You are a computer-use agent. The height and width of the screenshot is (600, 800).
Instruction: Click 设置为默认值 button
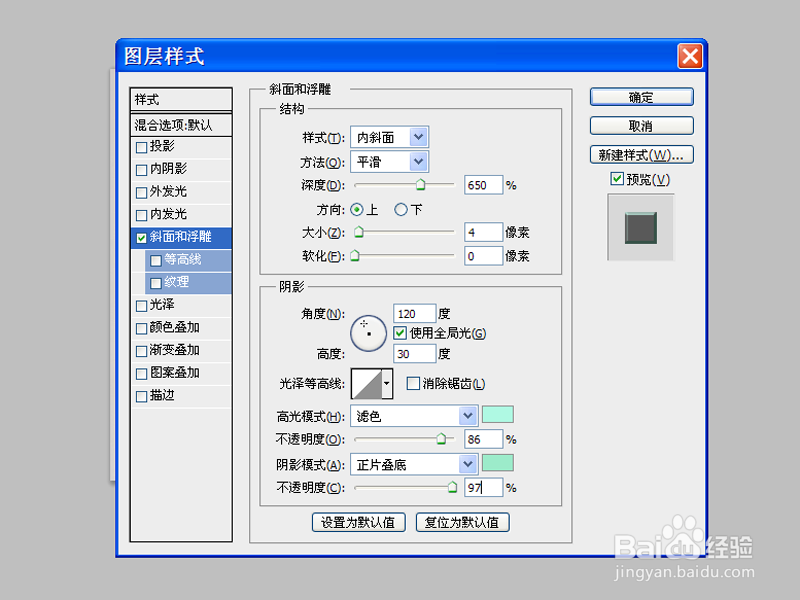(358, 522)
